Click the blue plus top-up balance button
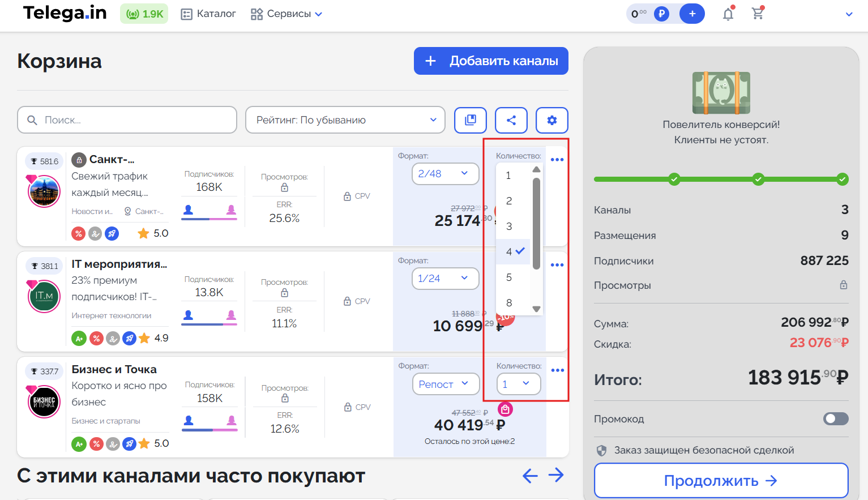 coord(692,14)
